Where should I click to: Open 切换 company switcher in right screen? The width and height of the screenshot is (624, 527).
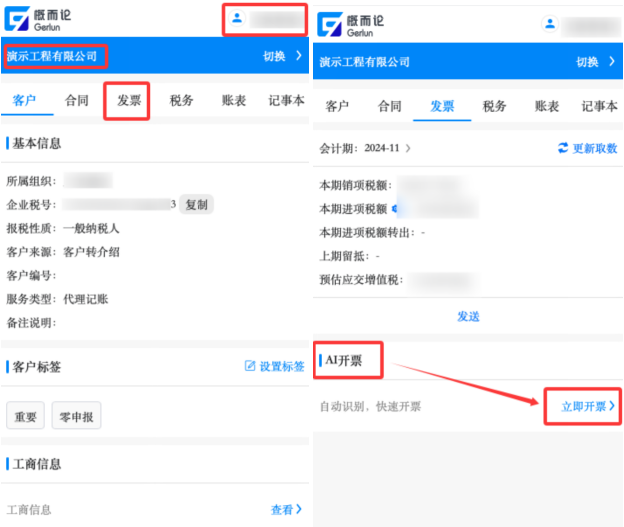point(597,62)
